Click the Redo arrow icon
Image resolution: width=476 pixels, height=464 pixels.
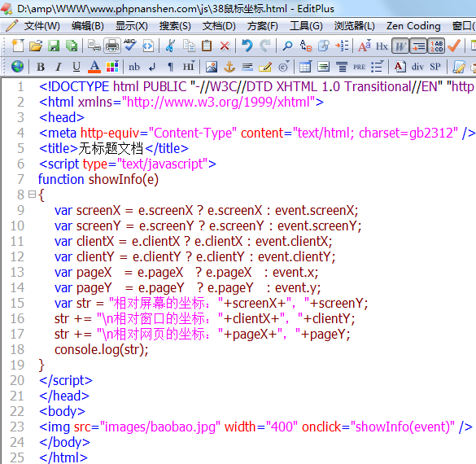pos(265,46)
